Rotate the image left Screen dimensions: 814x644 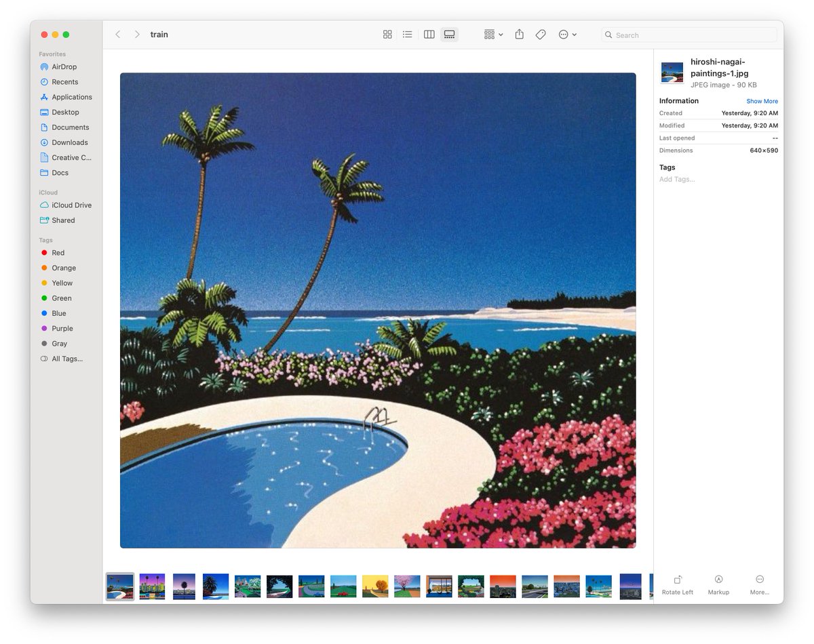677,584
